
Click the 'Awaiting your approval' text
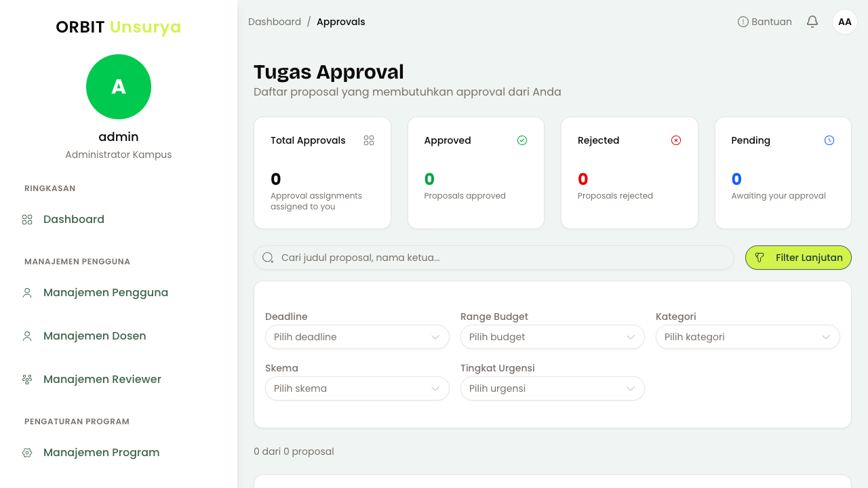(x=778, y=196)
